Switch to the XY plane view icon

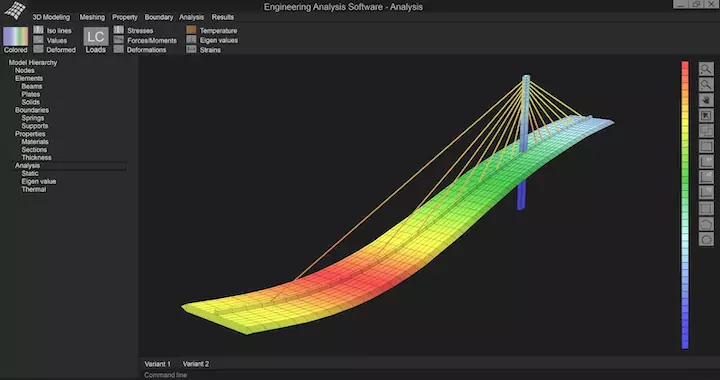click(x=706, y=162)
